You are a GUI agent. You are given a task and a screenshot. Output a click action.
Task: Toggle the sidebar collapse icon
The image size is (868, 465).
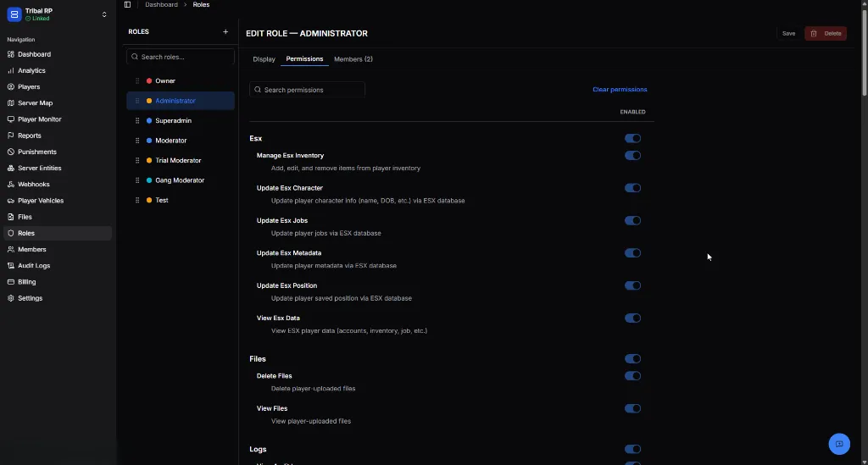pos(127,4)
